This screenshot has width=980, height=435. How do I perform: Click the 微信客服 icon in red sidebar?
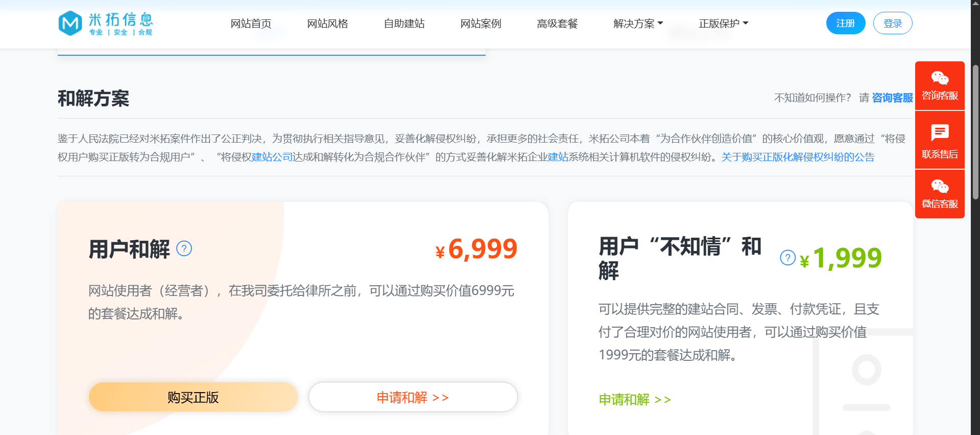tap(940, 186)
